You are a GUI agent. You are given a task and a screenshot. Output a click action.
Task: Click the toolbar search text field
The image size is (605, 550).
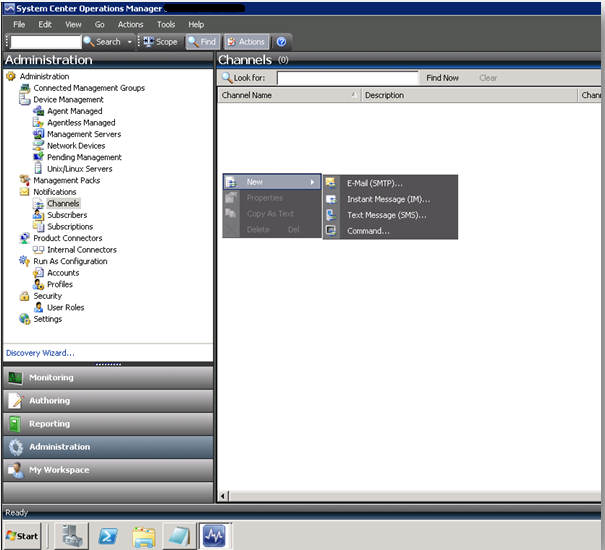coord(46,42)
